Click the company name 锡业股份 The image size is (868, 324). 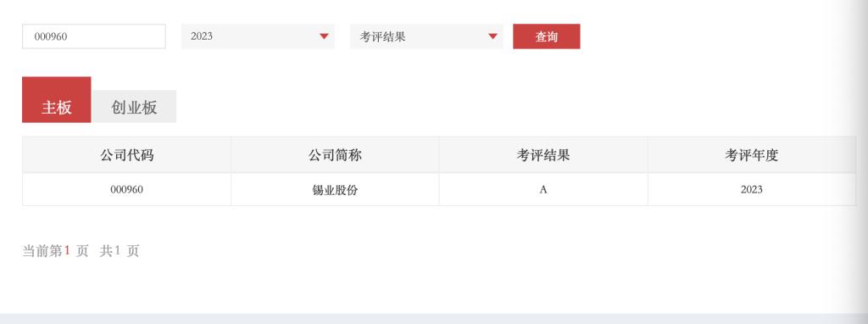click(x=335, y=190)
